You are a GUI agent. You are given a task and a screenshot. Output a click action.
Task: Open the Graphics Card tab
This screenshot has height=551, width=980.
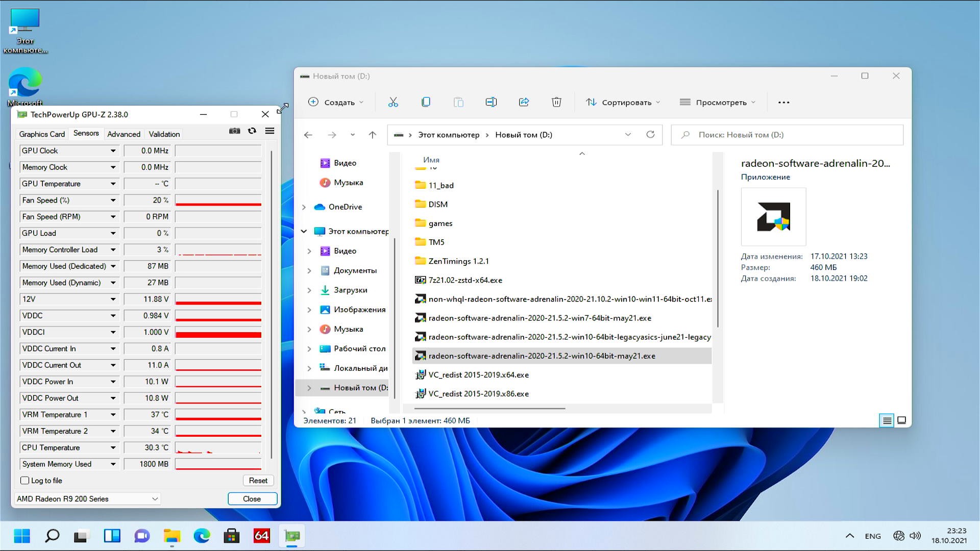tap(42, 134)
